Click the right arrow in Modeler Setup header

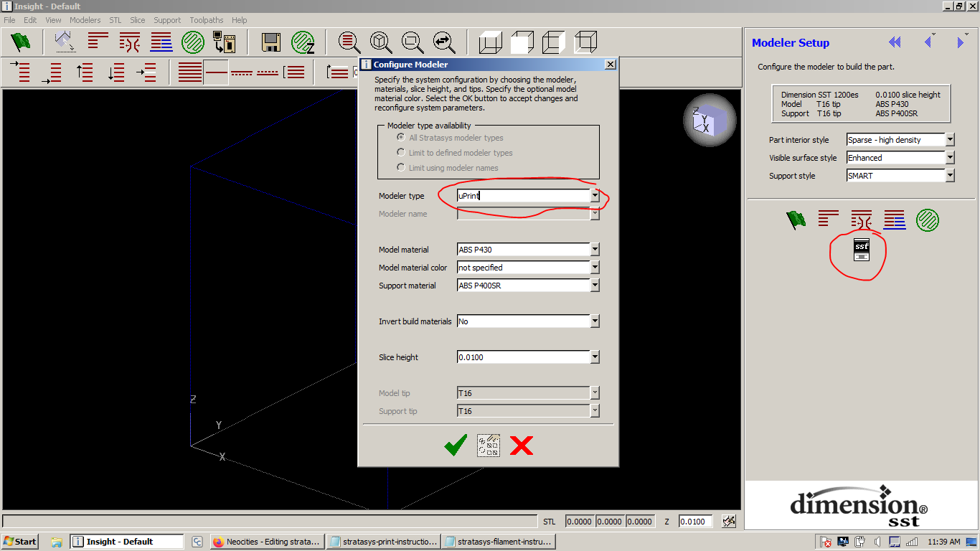[960, 42]
